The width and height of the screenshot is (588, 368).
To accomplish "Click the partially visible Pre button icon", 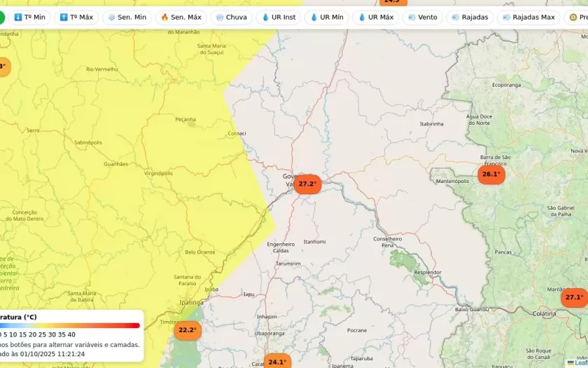I will (573, 17).
